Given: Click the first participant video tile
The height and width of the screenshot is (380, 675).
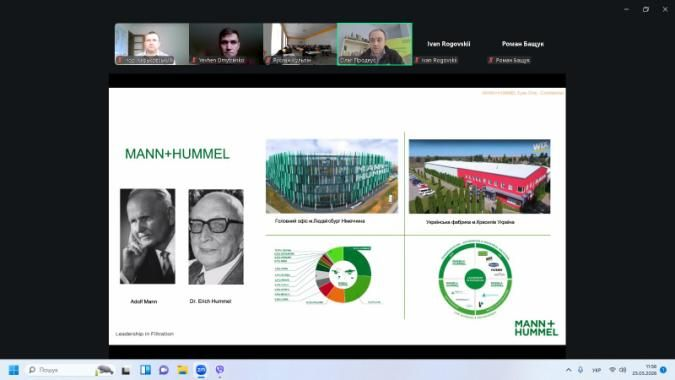Looking at the screenshot, I should point(152,44).
